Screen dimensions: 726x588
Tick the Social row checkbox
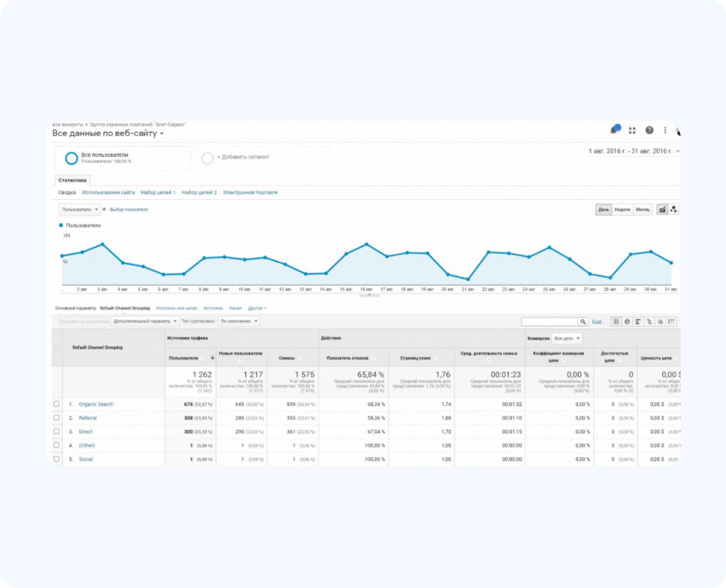[x=57, y=459]
